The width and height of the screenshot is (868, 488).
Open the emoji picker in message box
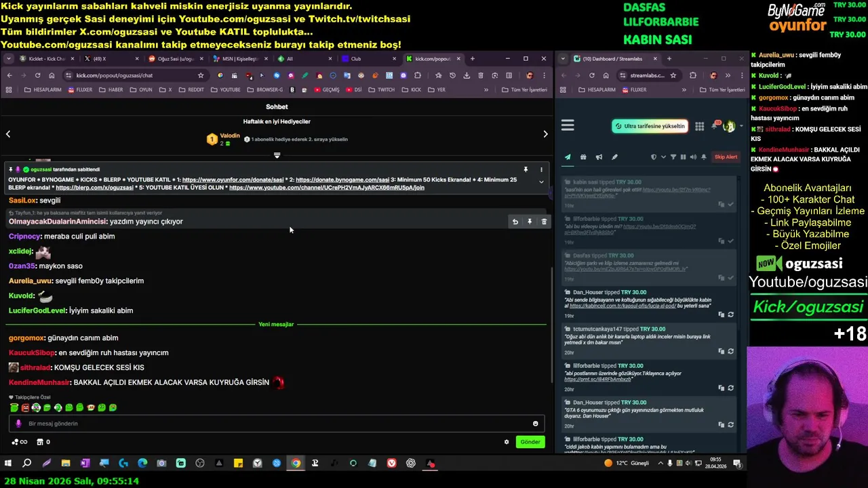coord(535,424)
